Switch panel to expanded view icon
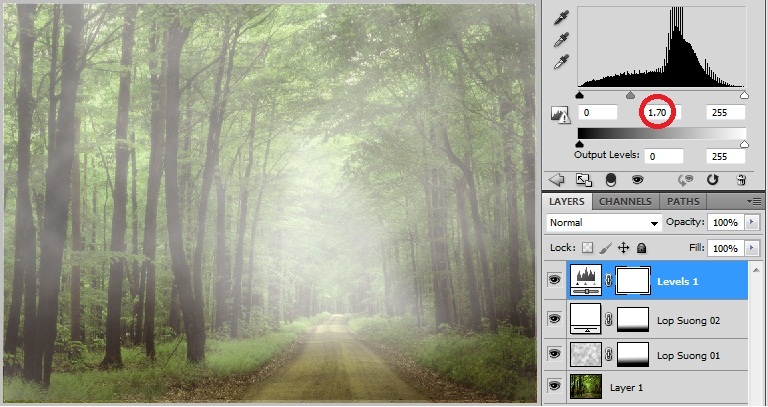768x407 pixels. click(583, 180)
